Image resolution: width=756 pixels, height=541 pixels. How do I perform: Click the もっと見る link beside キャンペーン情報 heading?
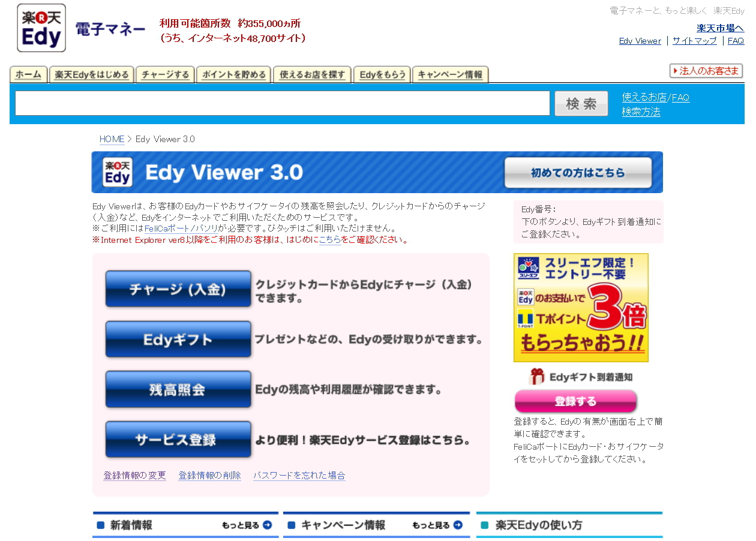(431, 525)
